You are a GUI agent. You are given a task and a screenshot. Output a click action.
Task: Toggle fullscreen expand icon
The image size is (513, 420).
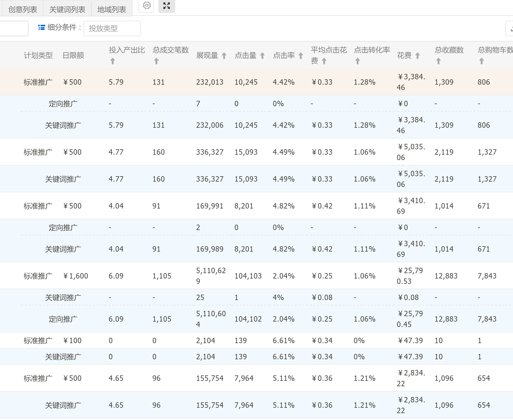[x=167, y=5]
